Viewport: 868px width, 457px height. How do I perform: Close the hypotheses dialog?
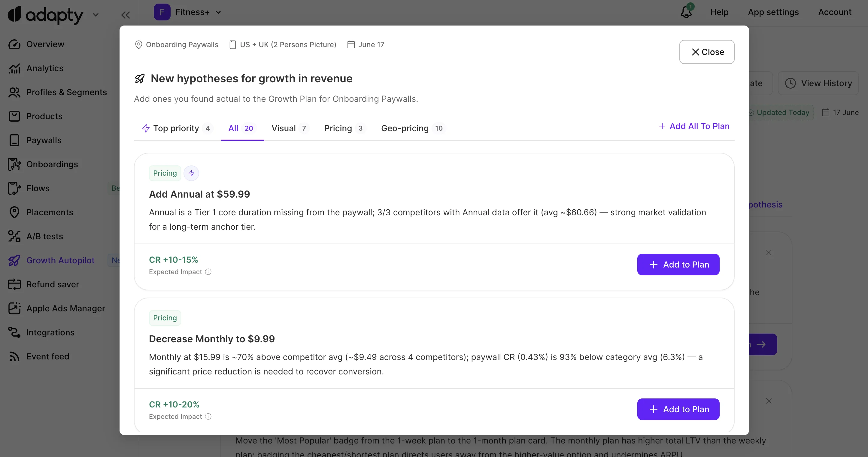pyautogui.click(x=707, y=52)
